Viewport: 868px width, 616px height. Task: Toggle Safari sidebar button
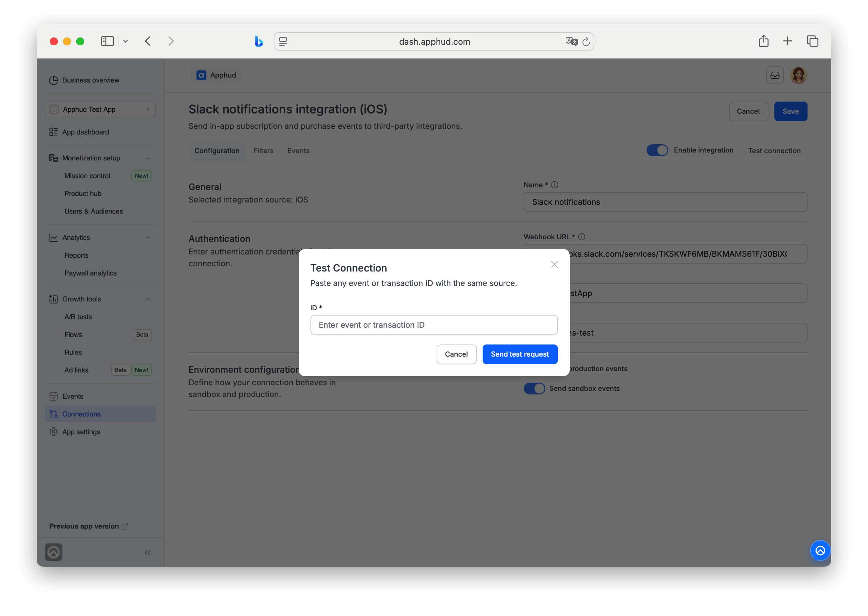pyautogui.click(x=107, y=41)
